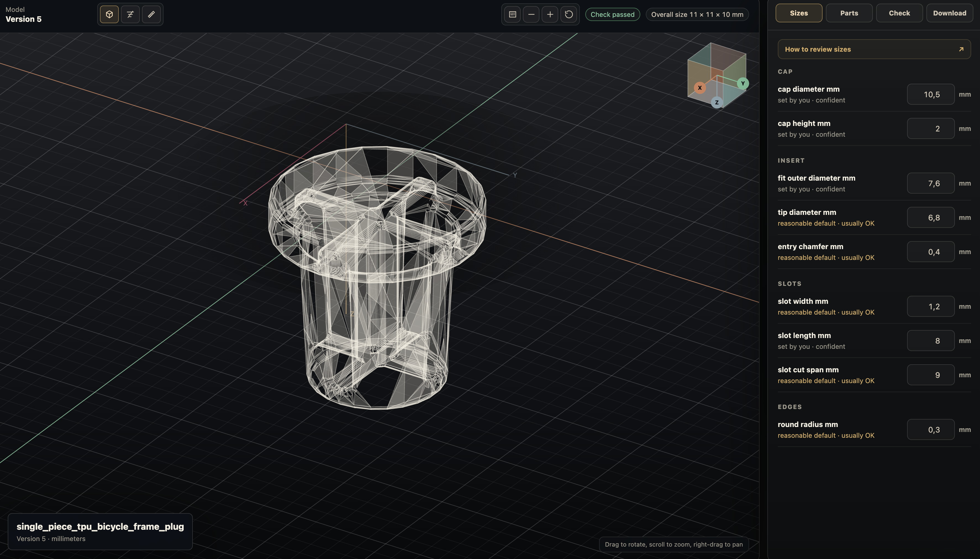Image resolution: width=980 pixels, height=559 pixels.
Task: Click the 'SLOTS' section heading
Action: click(790, 284)
